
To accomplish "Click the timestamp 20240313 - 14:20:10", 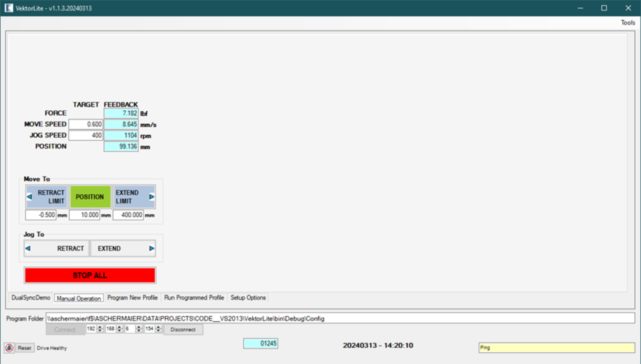I will pos(378,345).
